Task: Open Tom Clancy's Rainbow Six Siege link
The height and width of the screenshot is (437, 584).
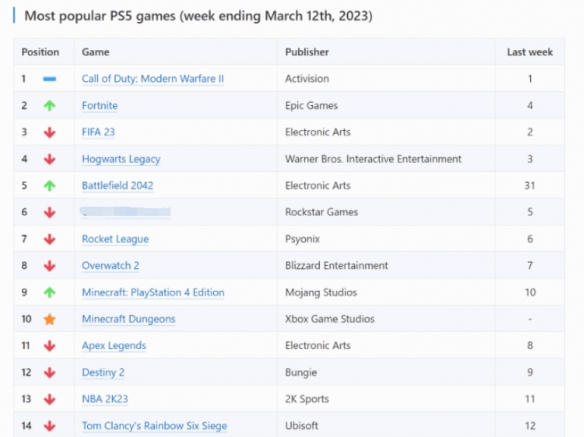Action: pos(154,425)
